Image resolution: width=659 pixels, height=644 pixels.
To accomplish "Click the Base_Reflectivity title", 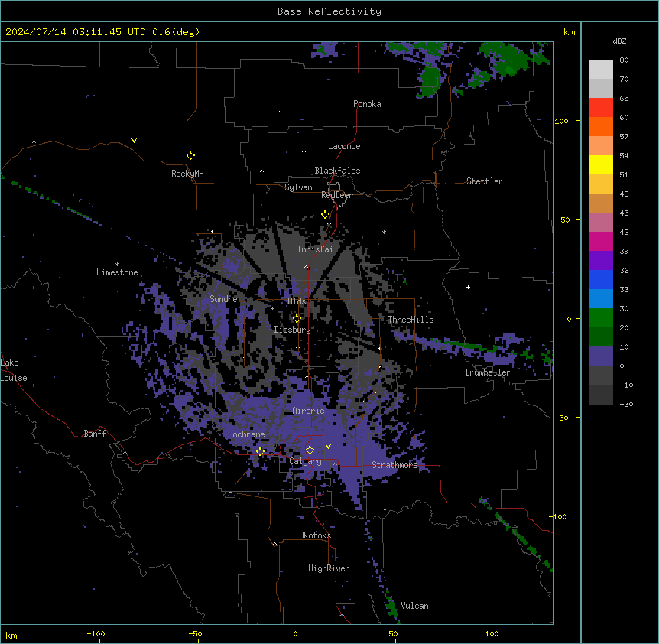I will click(x=329, y=11).
